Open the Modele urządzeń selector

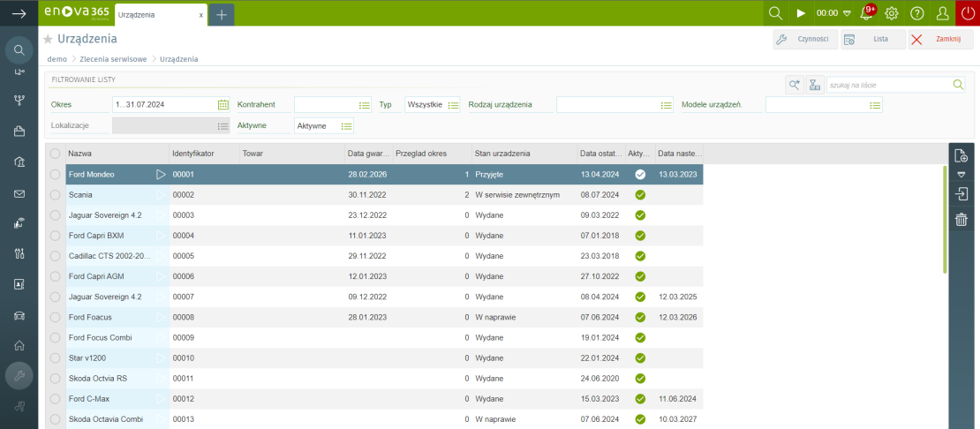pyautogui.click(x=875, y=106)
